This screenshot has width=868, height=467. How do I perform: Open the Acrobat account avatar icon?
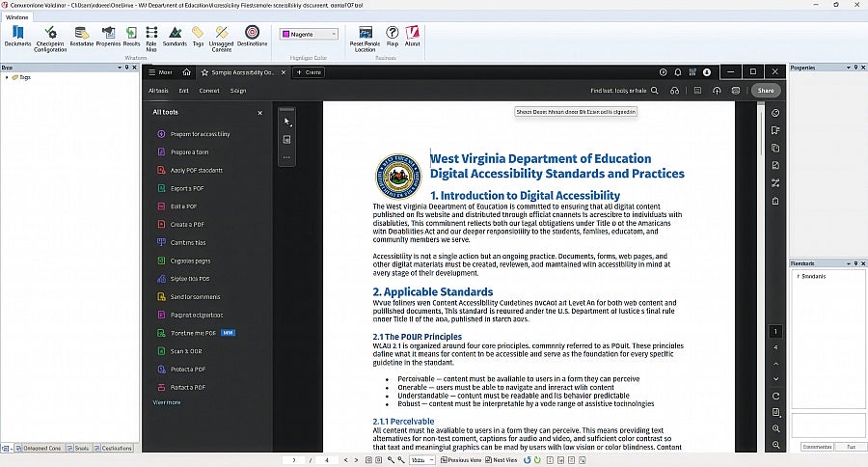pos(707,72)
